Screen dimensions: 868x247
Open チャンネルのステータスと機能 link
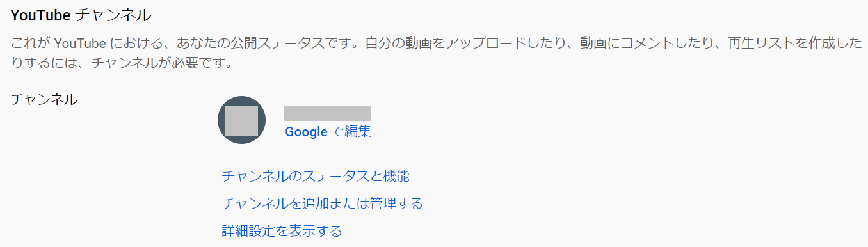click(315, 176)
